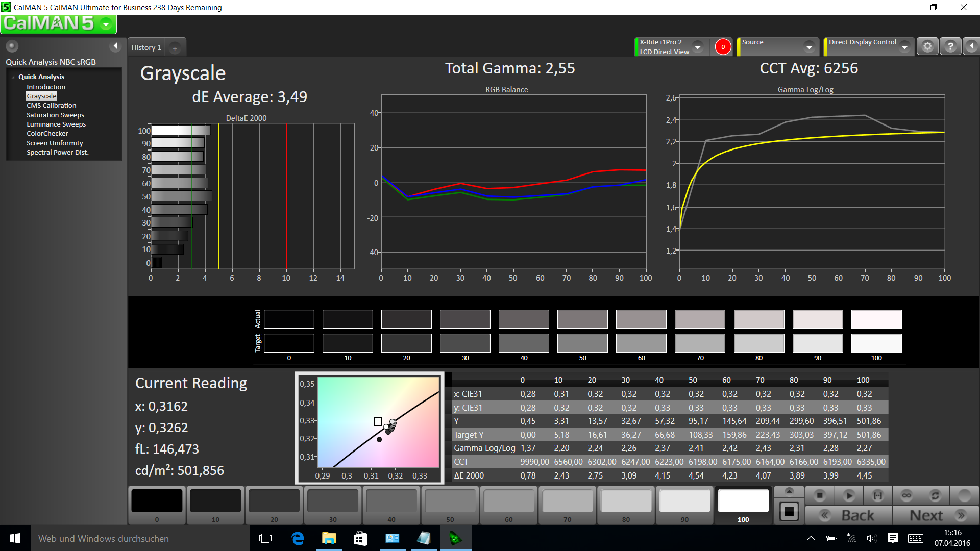This screenshot has height=551, width=980.
Task: Click the red meter status indicator
Action: click(723, 47)
